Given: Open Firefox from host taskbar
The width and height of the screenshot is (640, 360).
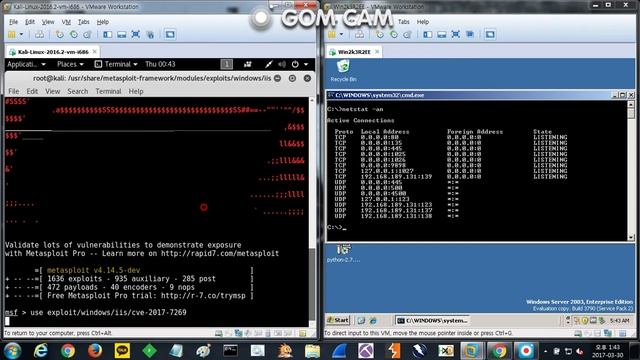Looking at the screenshot, I should (95, 351).
